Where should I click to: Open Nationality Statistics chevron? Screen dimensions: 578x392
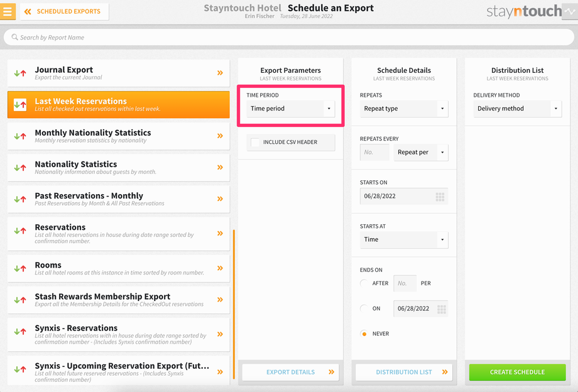[x=220, y=167]
